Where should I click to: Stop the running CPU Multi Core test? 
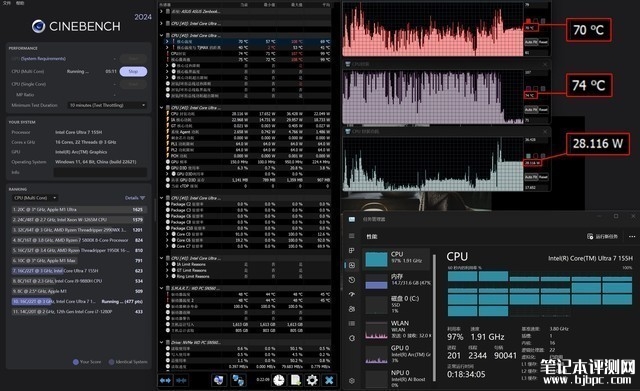[133, 71]
